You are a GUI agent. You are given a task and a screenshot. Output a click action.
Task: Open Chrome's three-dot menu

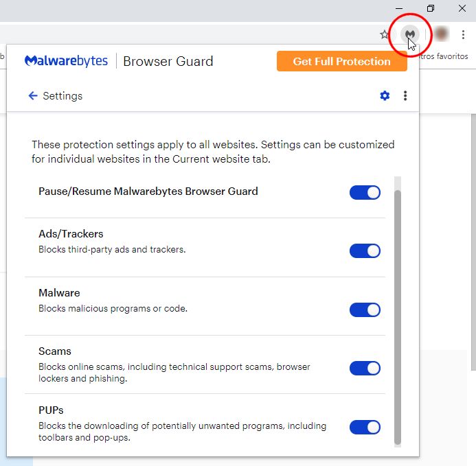click(x=463, y=34)
